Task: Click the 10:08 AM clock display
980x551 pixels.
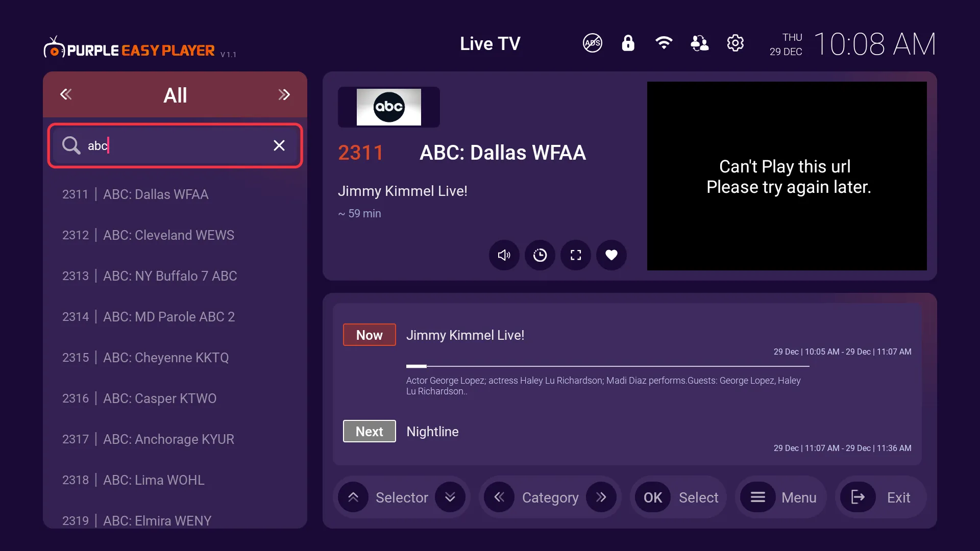Action: click(875, 44)
